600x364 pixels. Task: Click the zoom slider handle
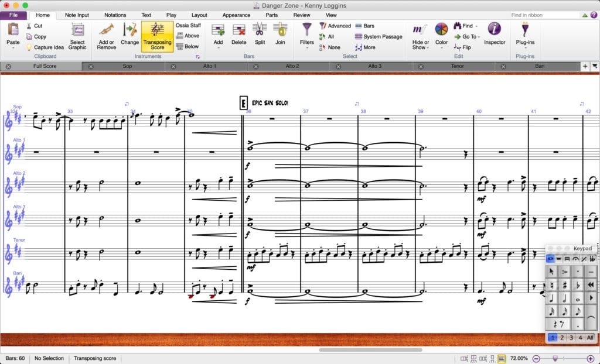point(555,359)
